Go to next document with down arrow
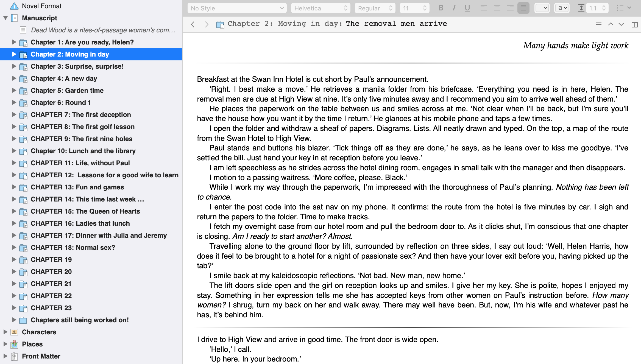Screen dimensions: 641x364 point(621,24)
